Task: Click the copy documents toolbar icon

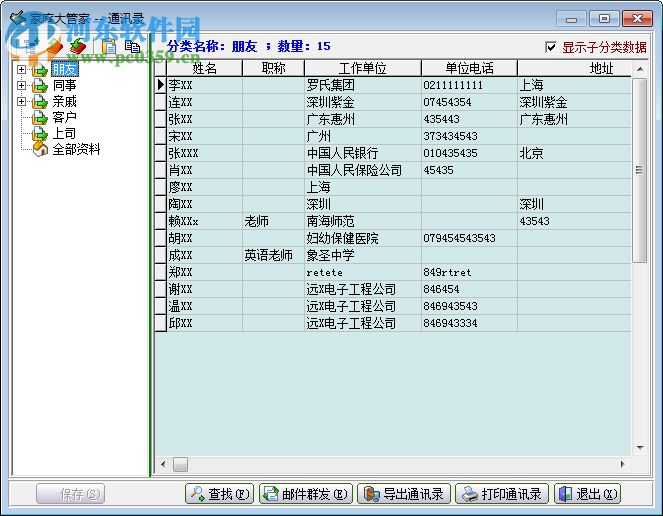Action: coord(132,46)
